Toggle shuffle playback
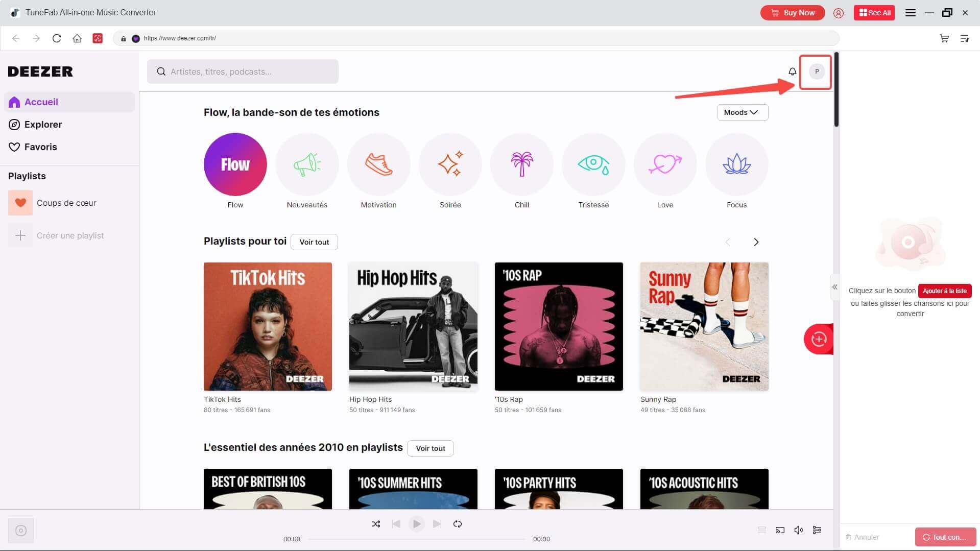 pos(376,524)
